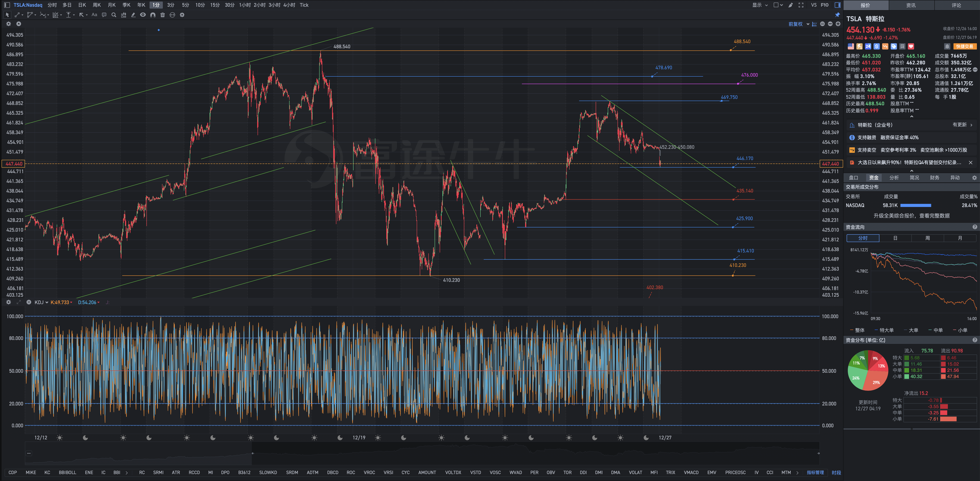Viewport: 980px width, 481px height.
Task: Expand the KDJ indicator panel
Action: 18,302
